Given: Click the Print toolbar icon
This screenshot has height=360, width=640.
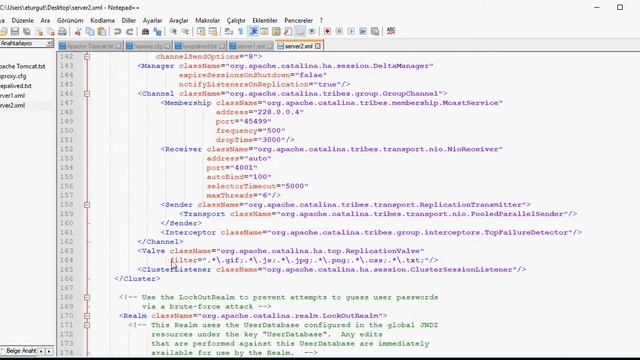Looking at the screenshot, I should (62, 31).
